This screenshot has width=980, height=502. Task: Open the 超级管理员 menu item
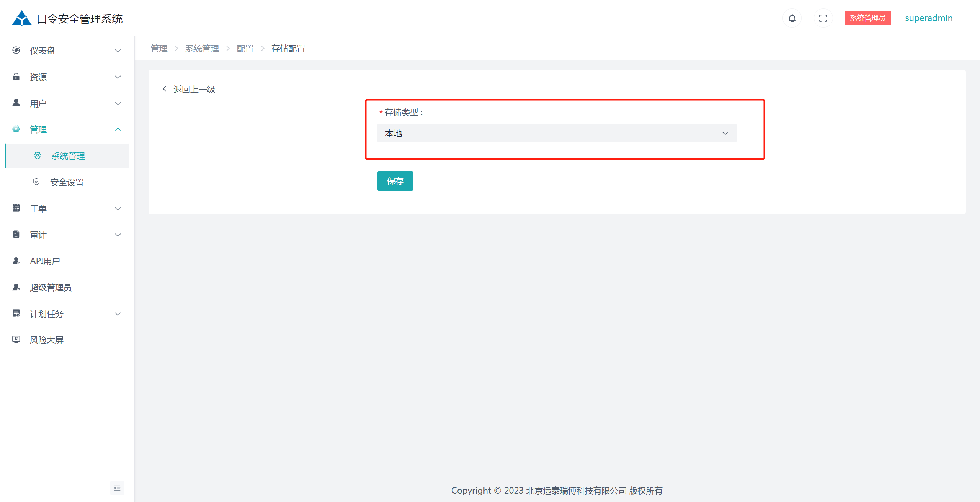click(51, 287)
